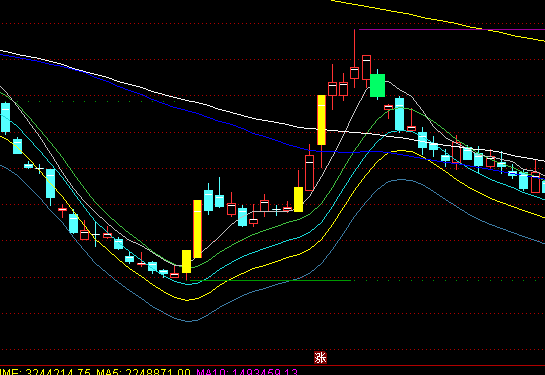This screenshot has width=545, height=375.
Task: Select the cyan candle at the far left edge
Action: coord(5,118)
